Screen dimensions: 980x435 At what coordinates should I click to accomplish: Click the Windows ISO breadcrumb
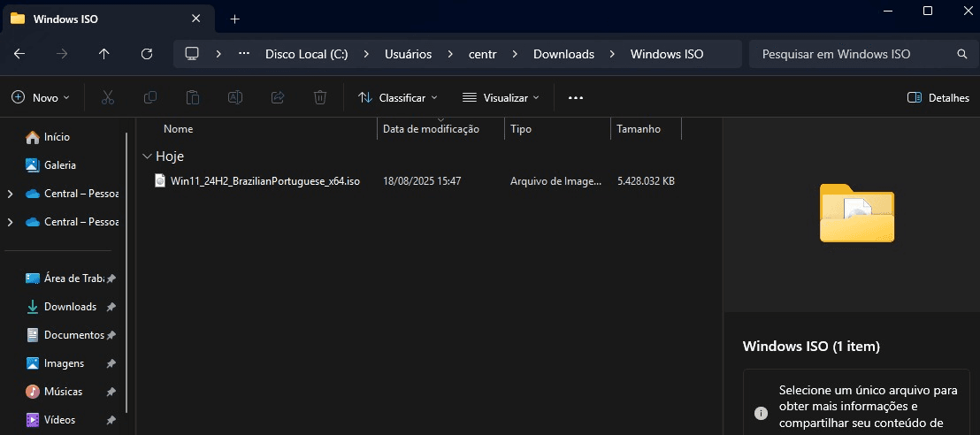[x=667, y=55]
